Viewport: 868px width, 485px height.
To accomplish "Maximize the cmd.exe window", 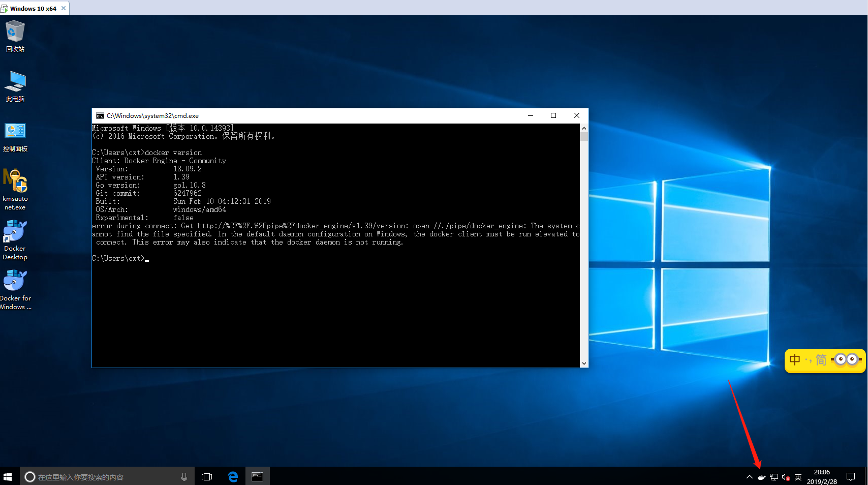I will point(553,116).
